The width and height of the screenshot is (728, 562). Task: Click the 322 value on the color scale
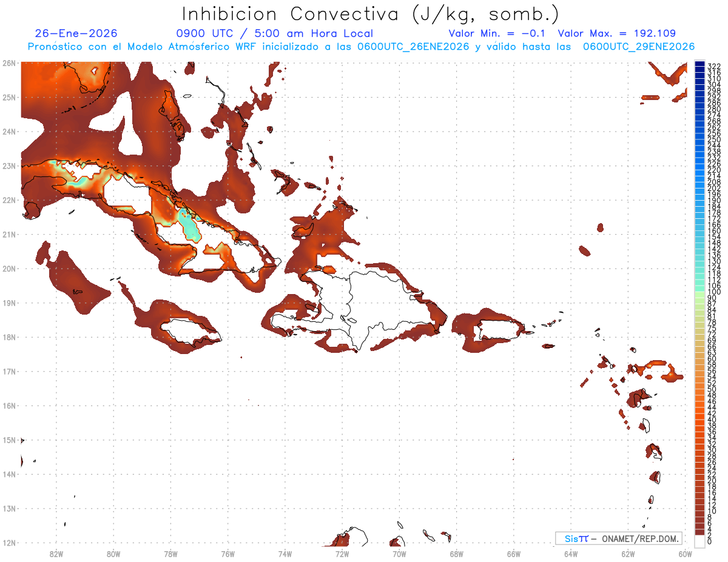click(714, 67)
